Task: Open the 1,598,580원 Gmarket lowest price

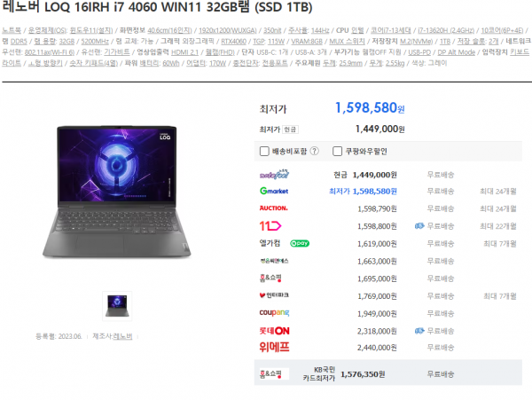Action: coord(375,192)
